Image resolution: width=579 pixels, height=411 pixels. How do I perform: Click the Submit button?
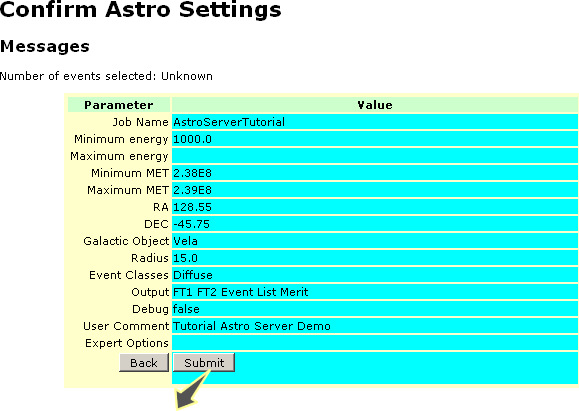pyautogui.click(x=204, y=362)
